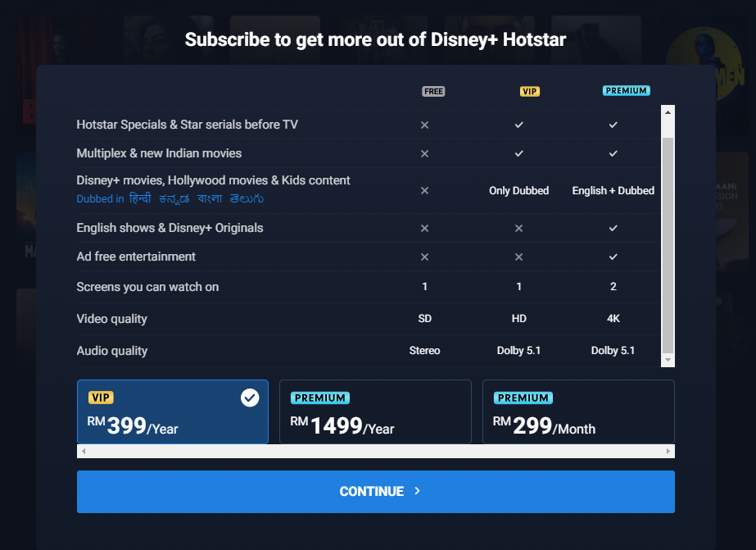Click VIP checkmark for Multiplex & new Indian movies
756x550 pixels.
coord(518,153)
